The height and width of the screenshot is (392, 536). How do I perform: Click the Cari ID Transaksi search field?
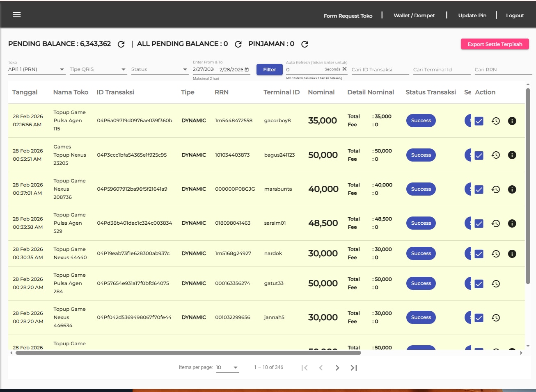click(380, 70)
